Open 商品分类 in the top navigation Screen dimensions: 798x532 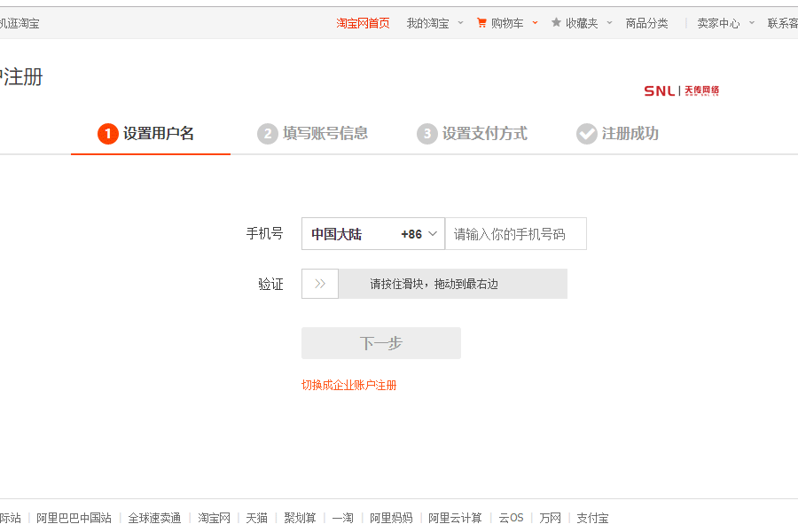[x=646, y=23]
